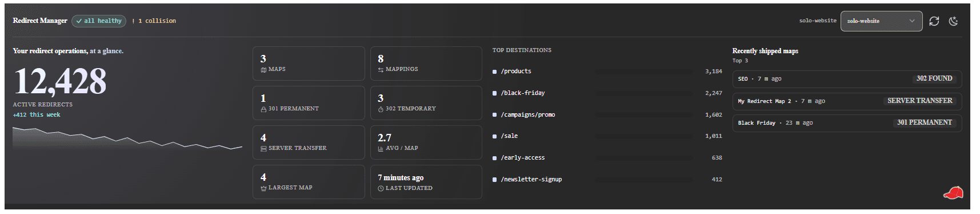Image resolution: width=980 pixels, height=214 pixels.
Task: Open the Black Friday shipped map
Action: coord(847,123)
